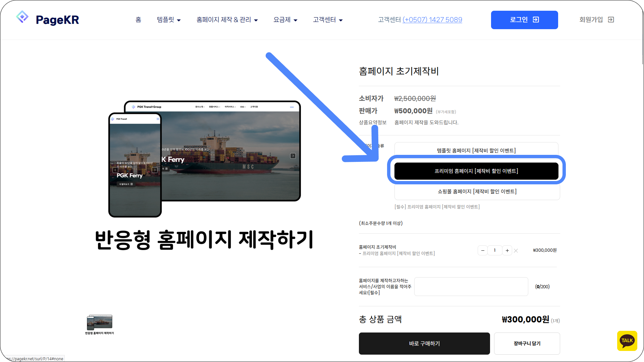This screenshot has height=362, width=644.
Task: Select 쇼핑몰 홈페이지 option
Action: pos(477,191)
